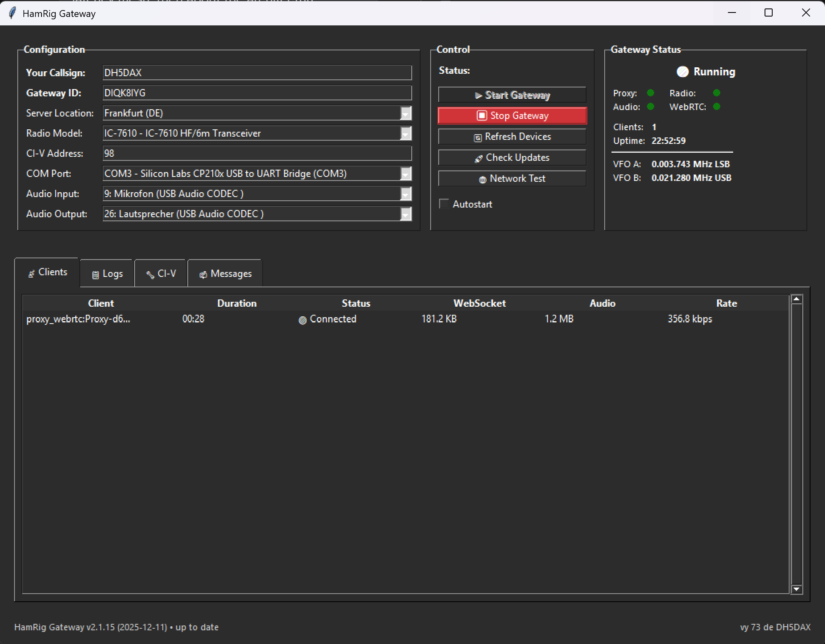Click the Proxy status indicator dot
This screenshot has width=825, height=644.
(650, 93)
